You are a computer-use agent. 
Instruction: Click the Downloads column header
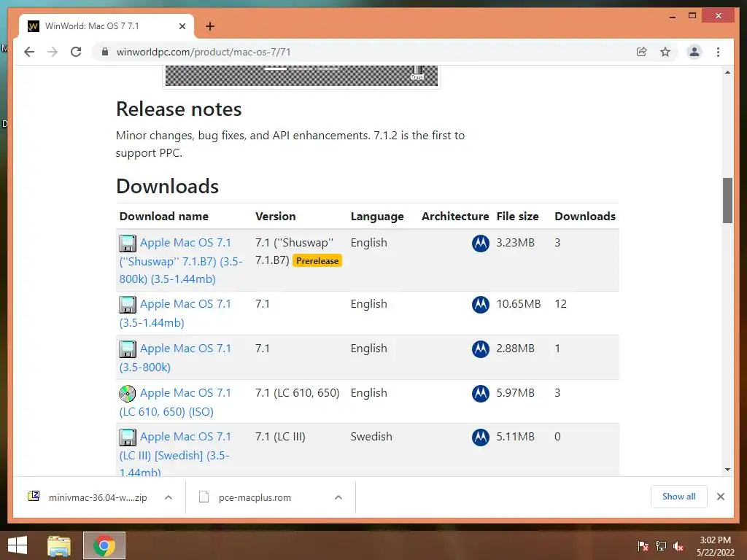585,216
